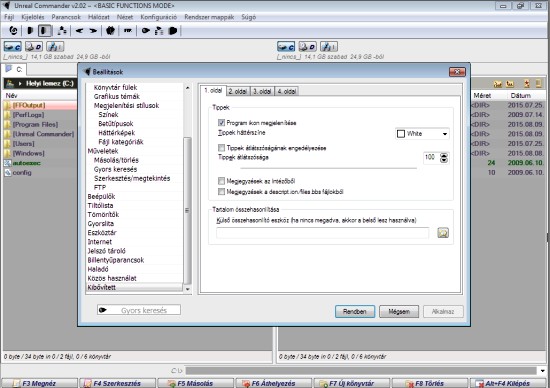Select 'Másolás/törlés' in the settings tree
Viewport: 550px width, 388px height.
pos(116,160)
